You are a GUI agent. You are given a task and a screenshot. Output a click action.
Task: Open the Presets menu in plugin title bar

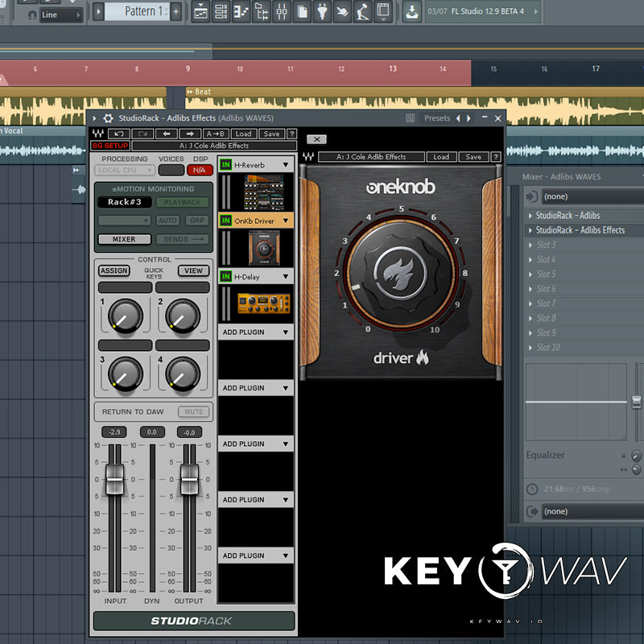[x=437, y=118]
